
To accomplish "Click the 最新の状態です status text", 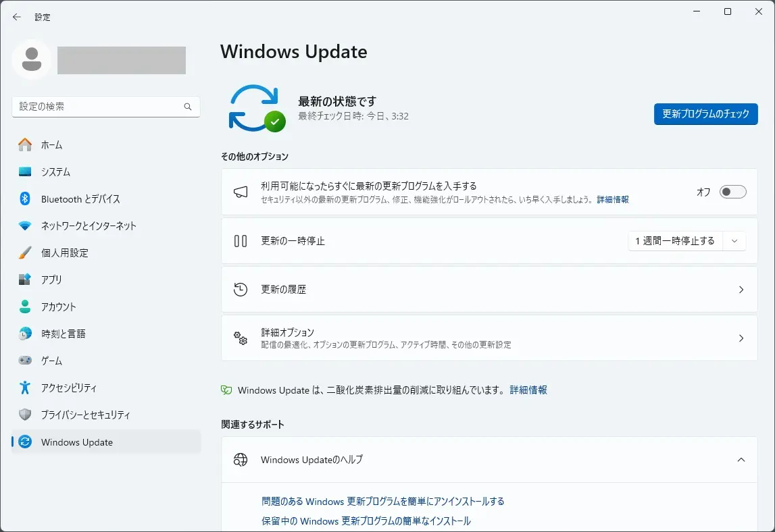I will tap(337, 101).
